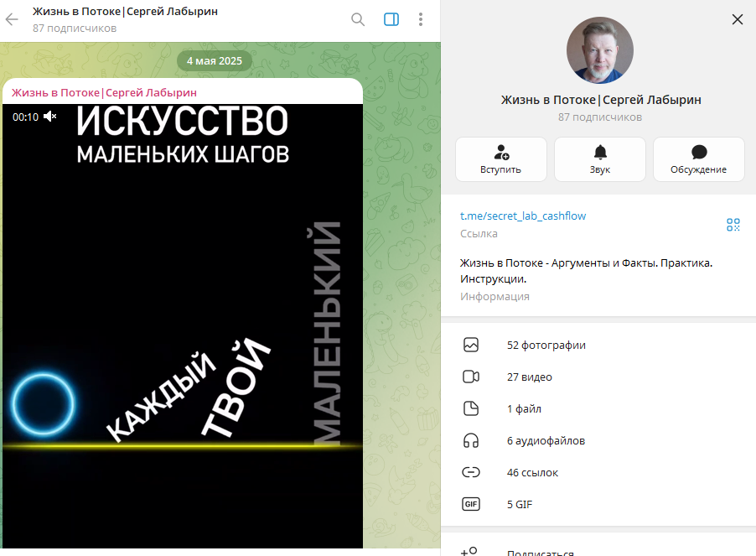Open the 46 ссылок section
The image size is (756, 556).
[598, 473]
